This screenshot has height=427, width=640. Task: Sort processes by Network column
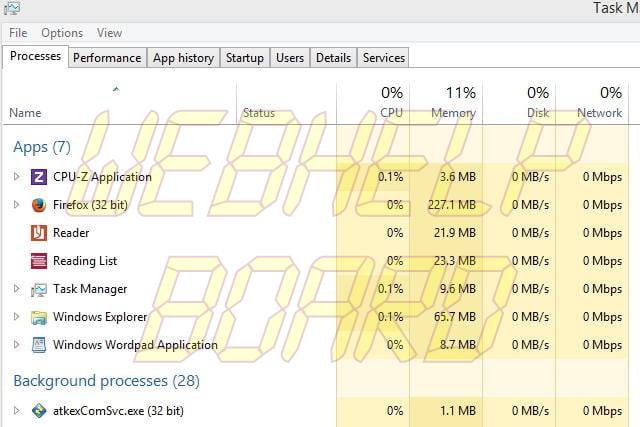coord(592,103)
